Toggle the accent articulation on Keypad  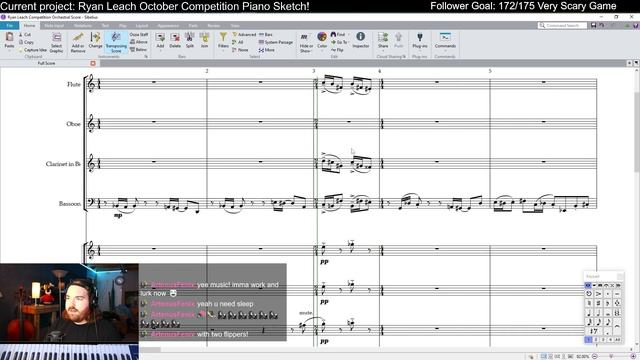[598, 294]
